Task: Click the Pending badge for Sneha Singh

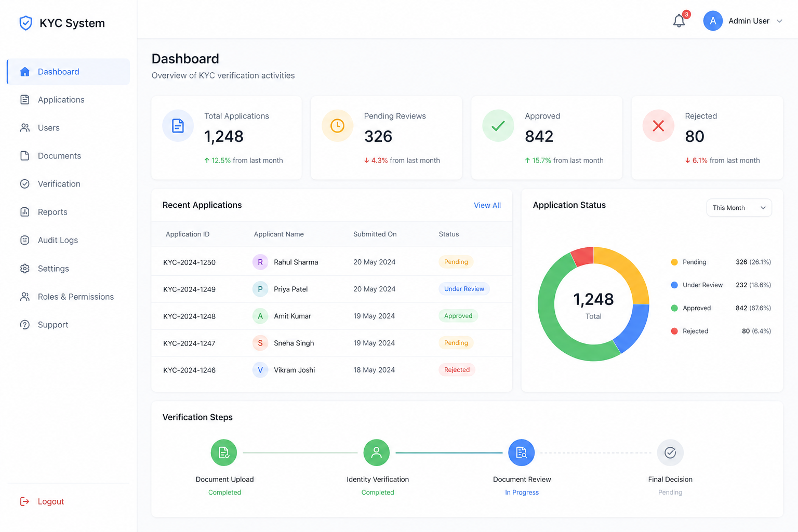Action: coord(456,343)
